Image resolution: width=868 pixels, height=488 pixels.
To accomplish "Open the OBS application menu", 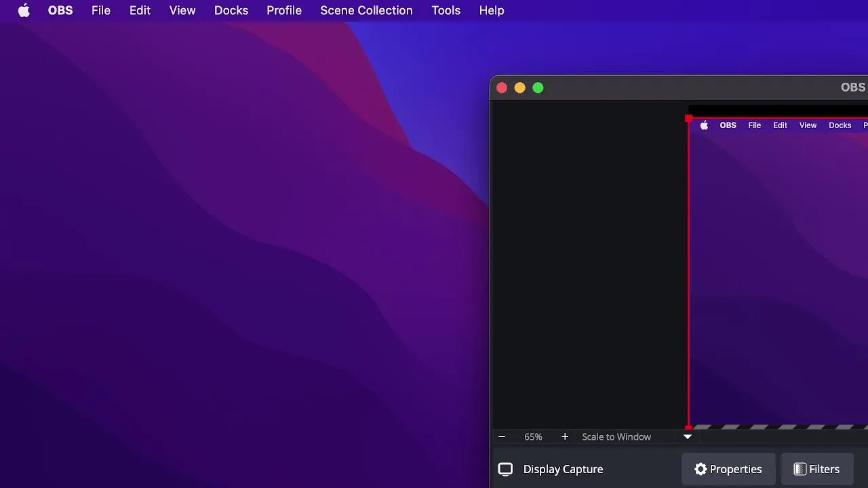I will coord(60,10).
